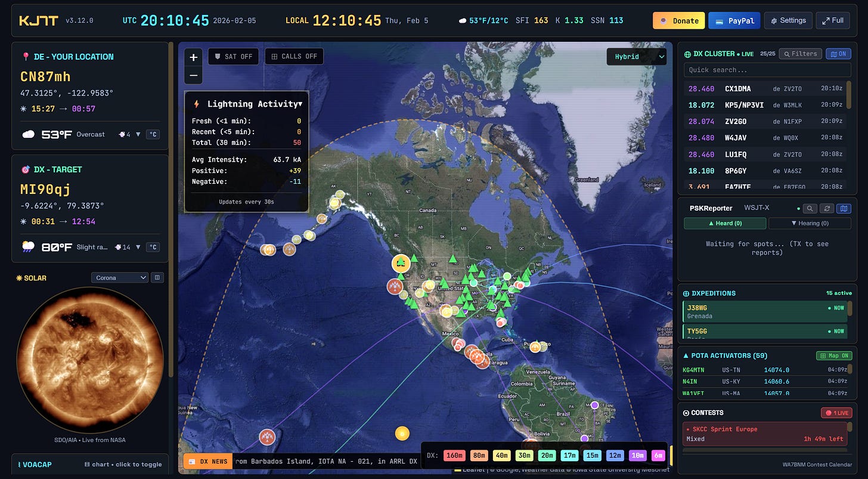Focus the Quick search field
Screen dimensions: 868x479
(767, 70)
